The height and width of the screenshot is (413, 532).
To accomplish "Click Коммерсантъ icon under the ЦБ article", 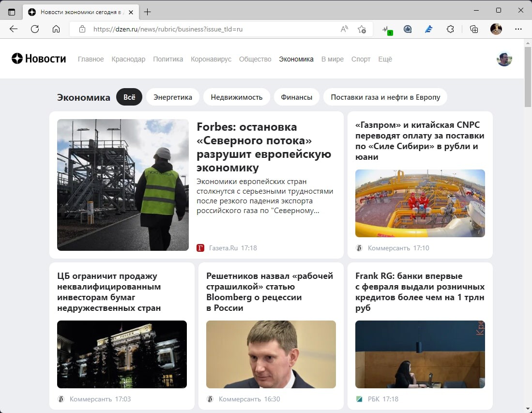I will tap(61, 399).
